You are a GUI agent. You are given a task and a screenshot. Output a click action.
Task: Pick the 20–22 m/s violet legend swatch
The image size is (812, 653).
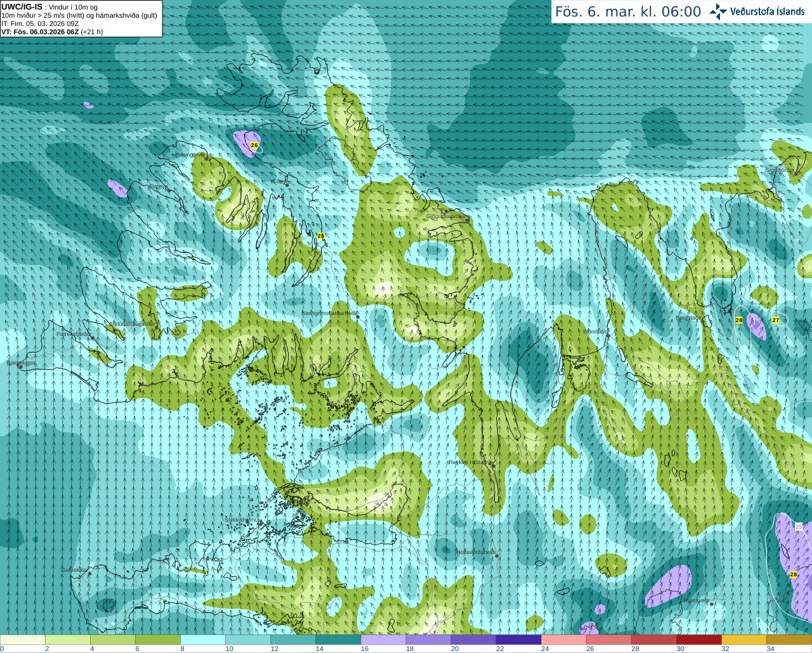coord(473,640)
